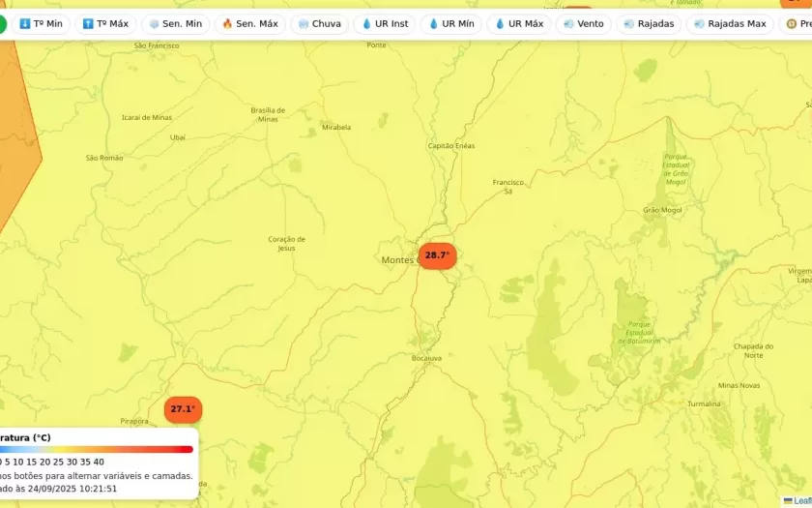Show the Rajadas gusts layer
Screen dimensions: 812x508
pos(649,23)
